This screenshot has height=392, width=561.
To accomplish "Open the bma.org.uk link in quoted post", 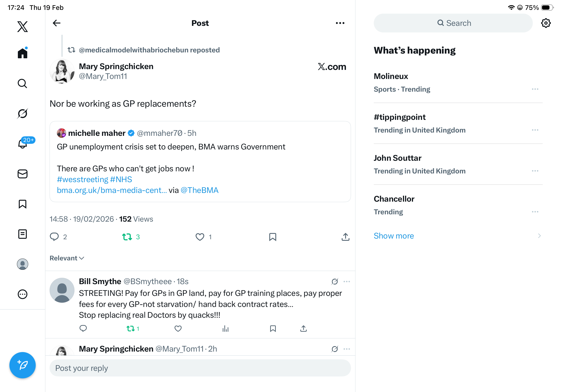I will tap(112, 190).
